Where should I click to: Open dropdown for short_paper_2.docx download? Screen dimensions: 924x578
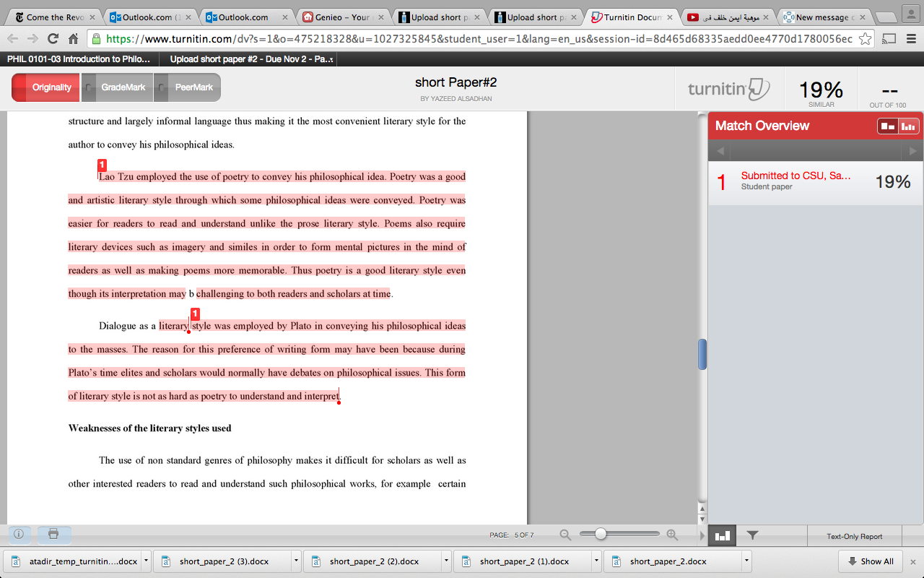(x=746, y=561)
